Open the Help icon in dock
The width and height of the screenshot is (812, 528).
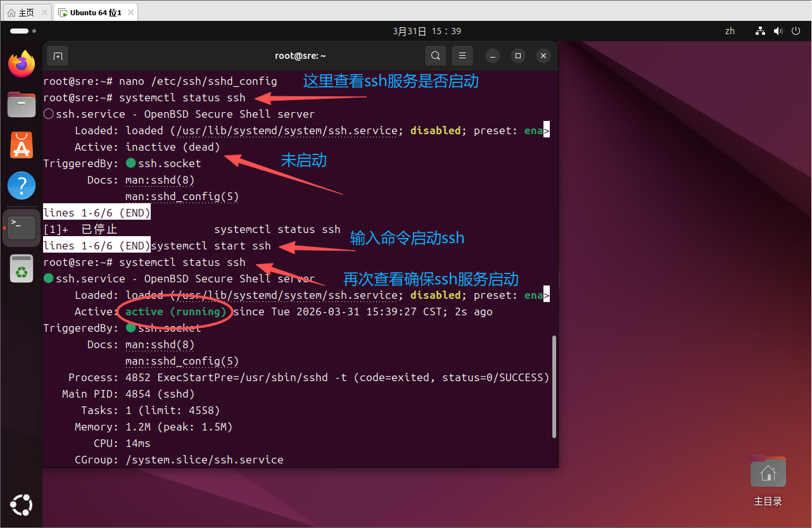[22, 185]
